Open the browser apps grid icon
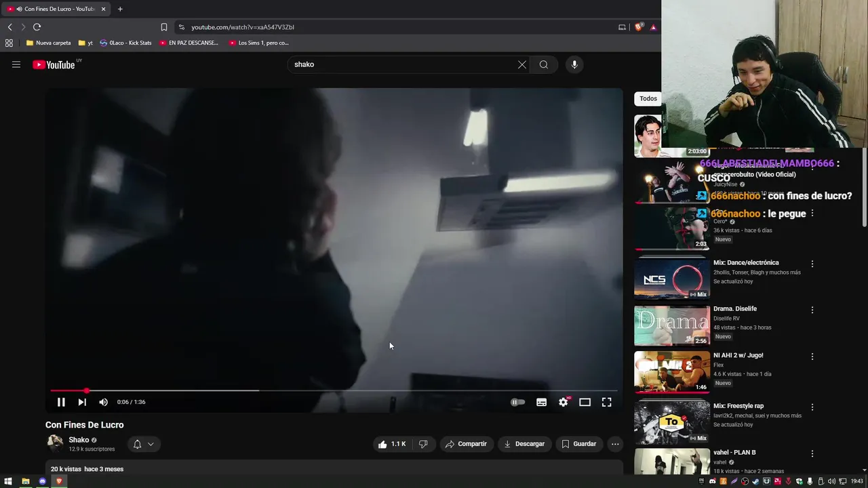Screen dimensions: 868x488 click(x=9, y=43)
